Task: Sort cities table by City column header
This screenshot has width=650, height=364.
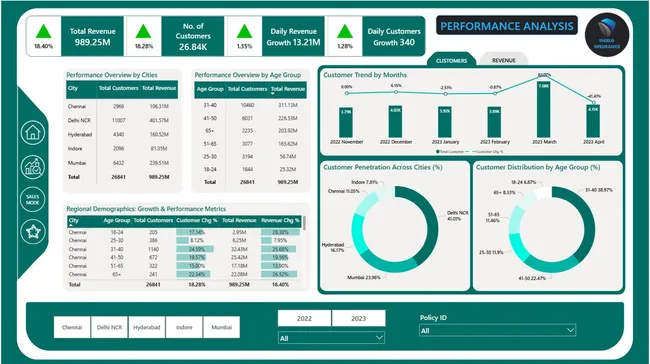Action: (x=73, y=88)
